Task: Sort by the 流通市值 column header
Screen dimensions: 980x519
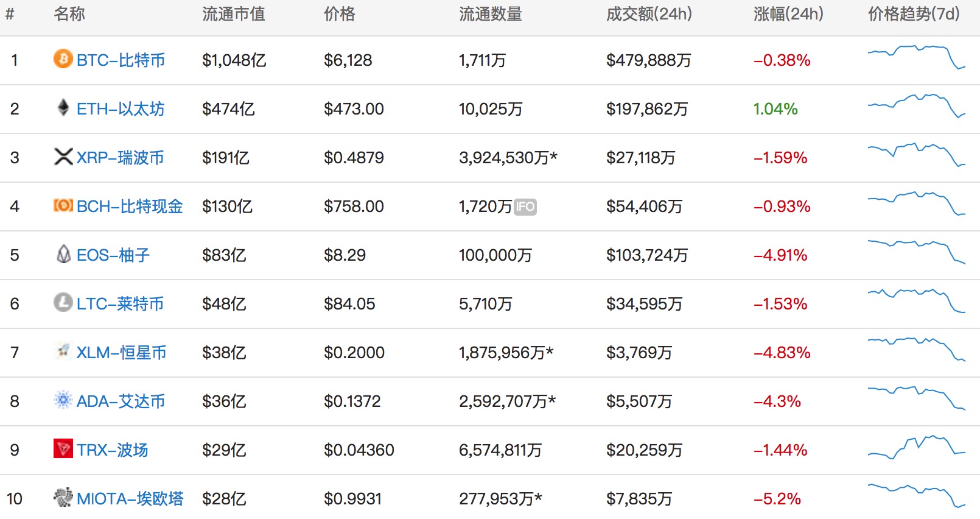Action: pyautogui.click(x=234, y=14)
